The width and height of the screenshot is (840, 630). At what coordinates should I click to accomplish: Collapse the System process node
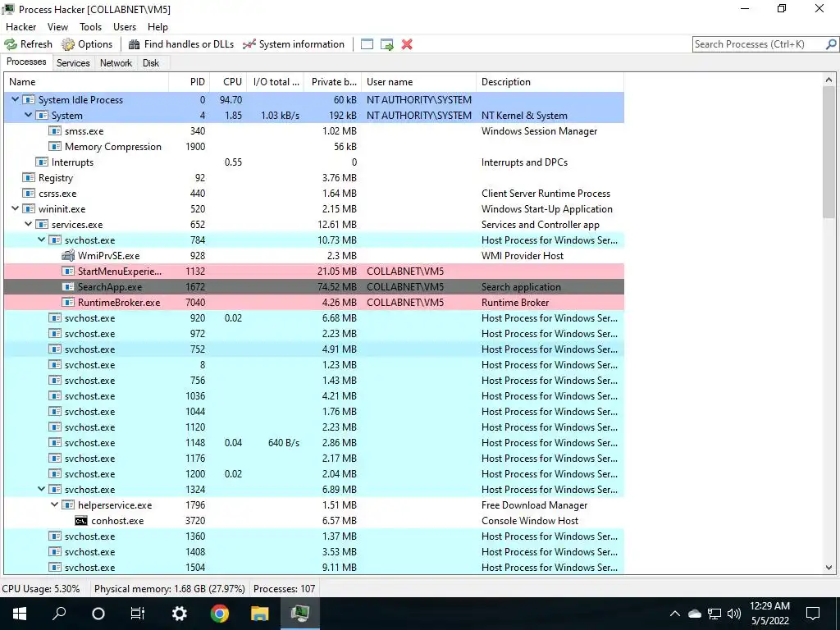(x=29, y=115)
